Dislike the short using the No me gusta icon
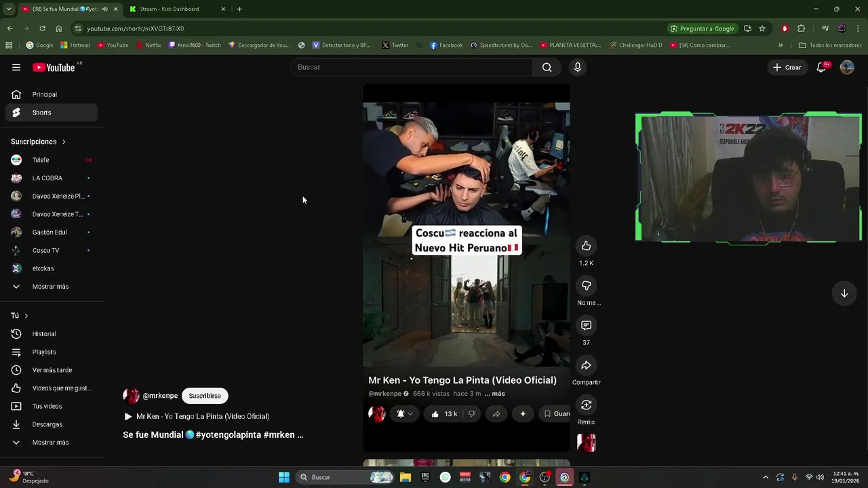Viewport: 868px width, 488px height. pos(586,286)
